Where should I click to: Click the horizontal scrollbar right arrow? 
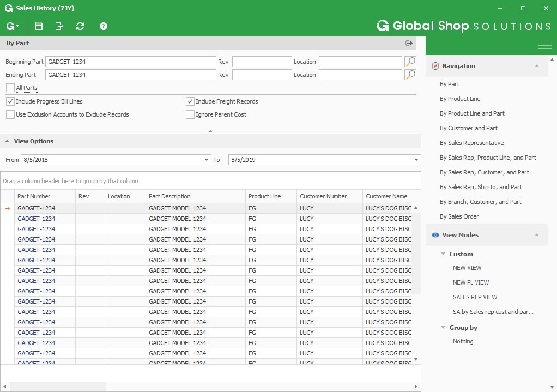point(416,387)
